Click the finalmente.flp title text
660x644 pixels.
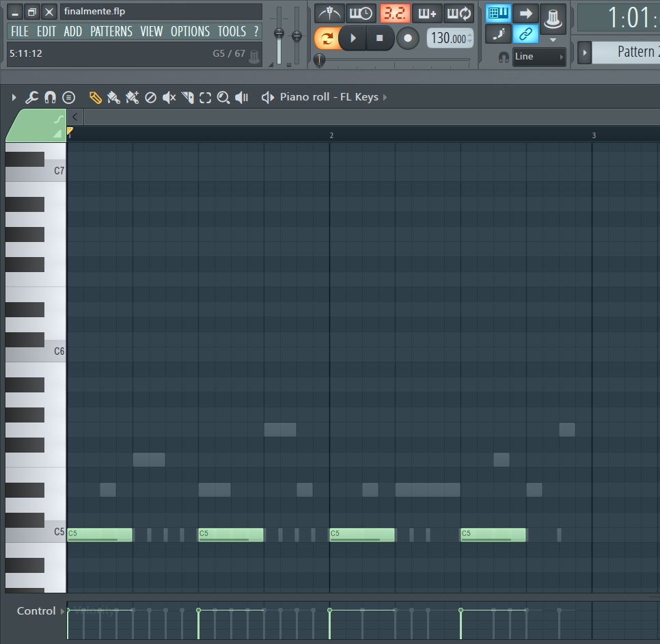95,12
